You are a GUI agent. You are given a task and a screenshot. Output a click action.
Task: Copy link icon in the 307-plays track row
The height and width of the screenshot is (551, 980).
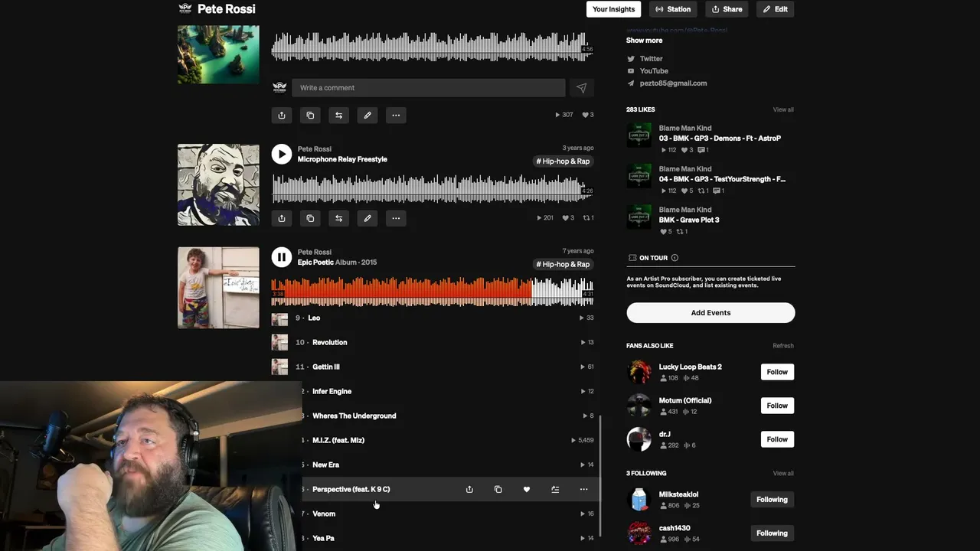click(x=310, y=116)
